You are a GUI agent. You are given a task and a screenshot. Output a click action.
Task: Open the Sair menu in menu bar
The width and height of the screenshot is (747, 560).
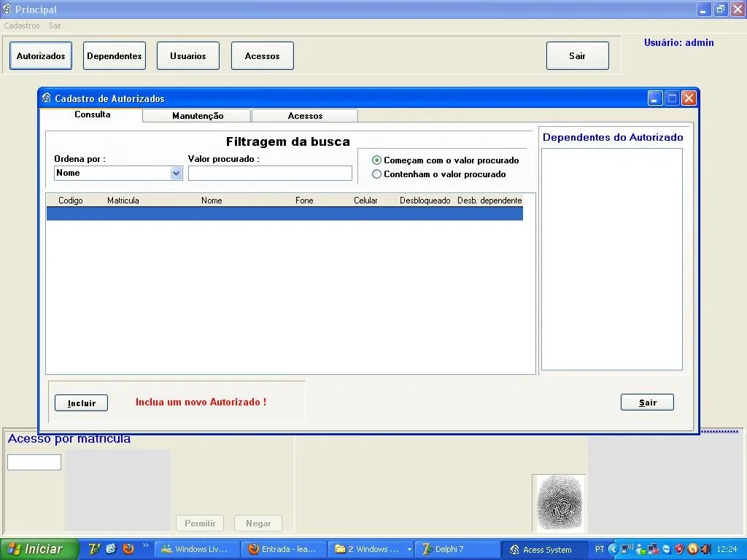pyautogui.click(x=55, y=26)
